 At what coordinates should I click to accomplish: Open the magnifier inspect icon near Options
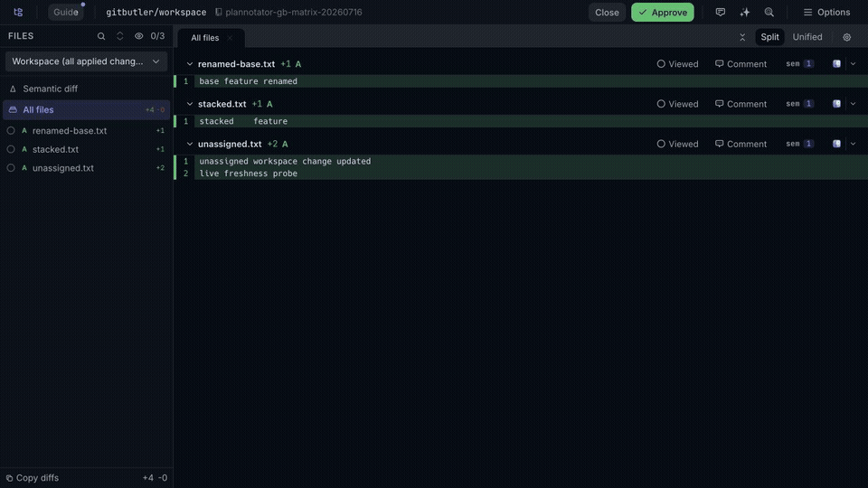(x=769, y=12)
